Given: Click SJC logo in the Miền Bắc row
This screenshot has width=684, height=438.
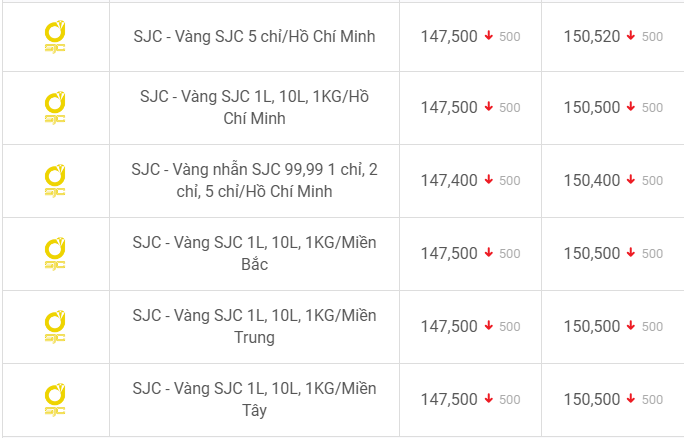Looking at the screenshot, I should 55,253.
